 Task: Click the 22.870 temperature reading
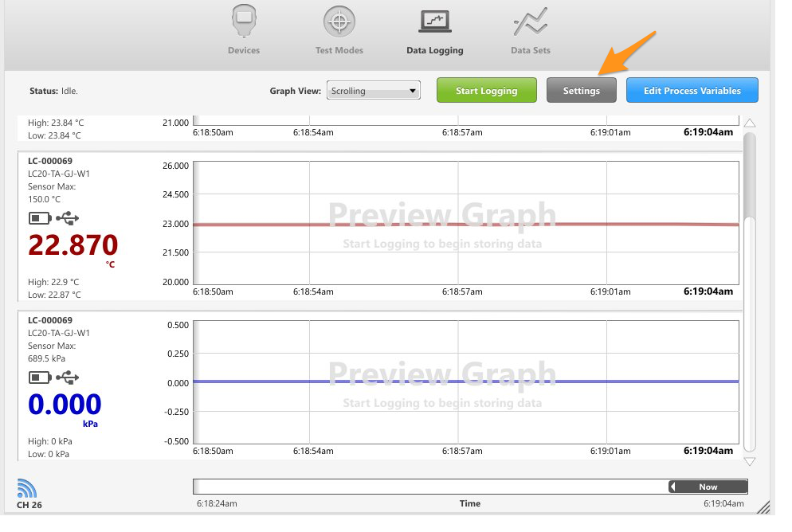[73, 245]
